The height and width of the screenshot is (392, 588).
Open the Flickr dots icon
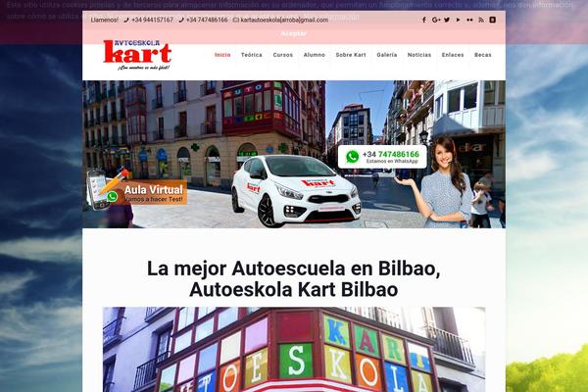pos(469,20)
